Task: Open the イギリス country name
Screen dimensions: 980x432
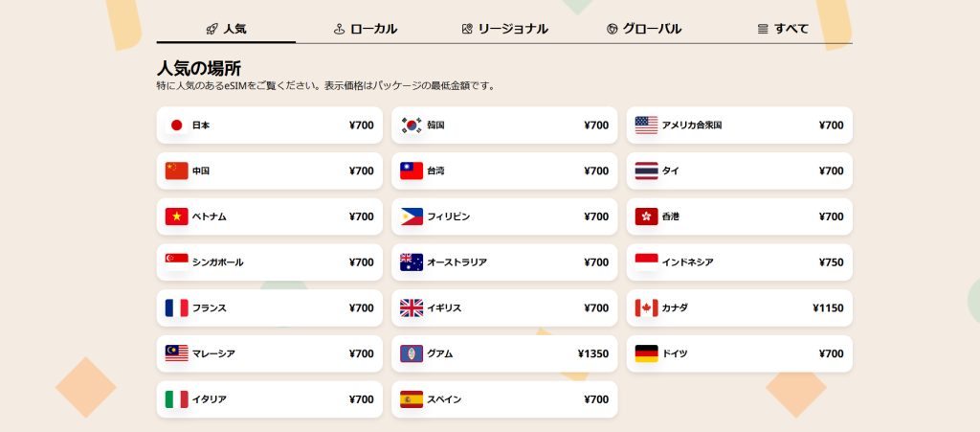Action: coord(444,307)
